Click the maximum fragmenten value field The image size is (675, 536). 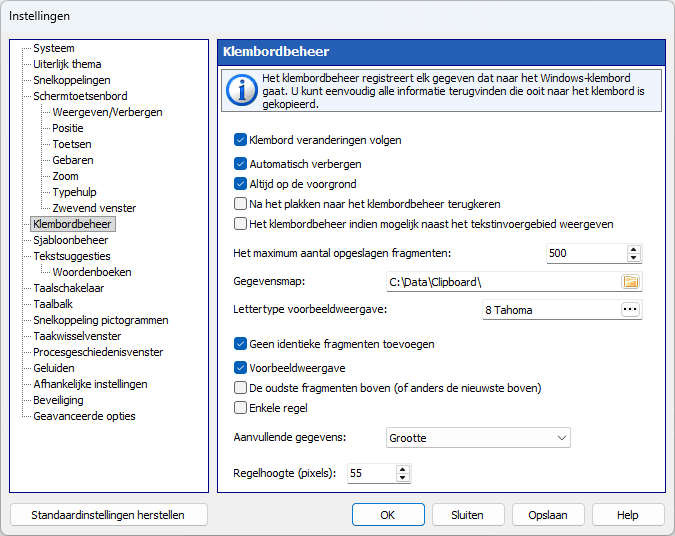pos(586,253)
